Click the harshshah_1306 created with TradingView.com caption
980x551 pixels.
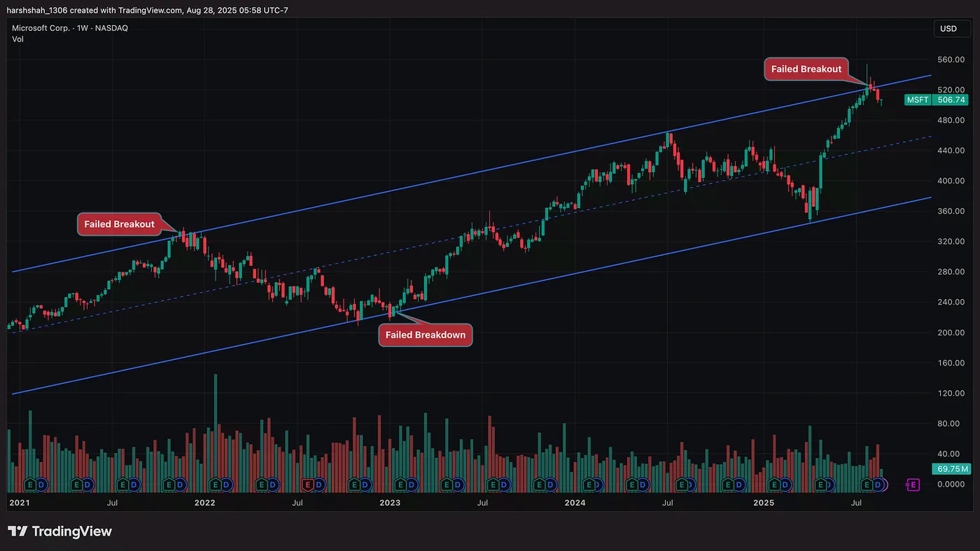[148, 10]
